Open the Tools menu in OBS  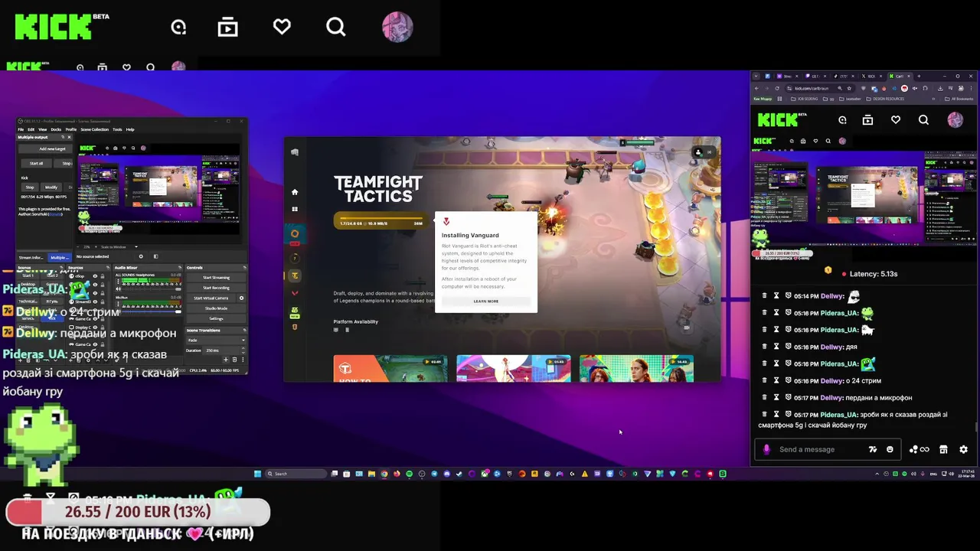[117, 129]
